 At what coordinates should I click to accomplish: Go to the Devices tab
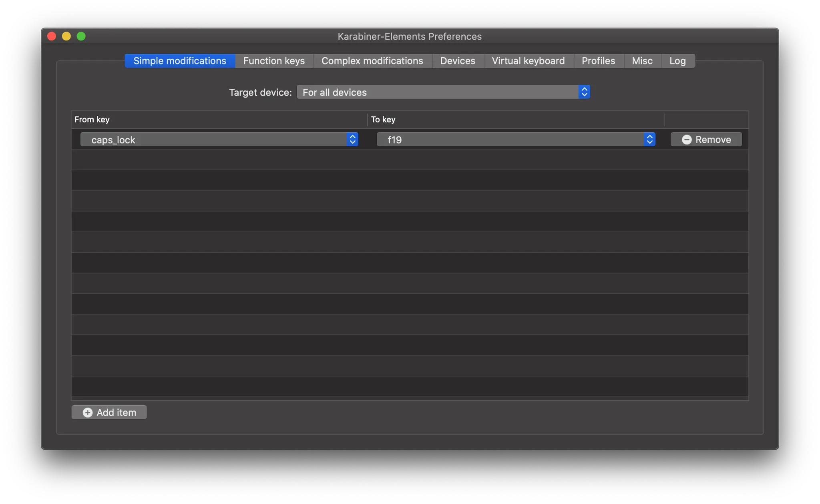pos(458,61)
